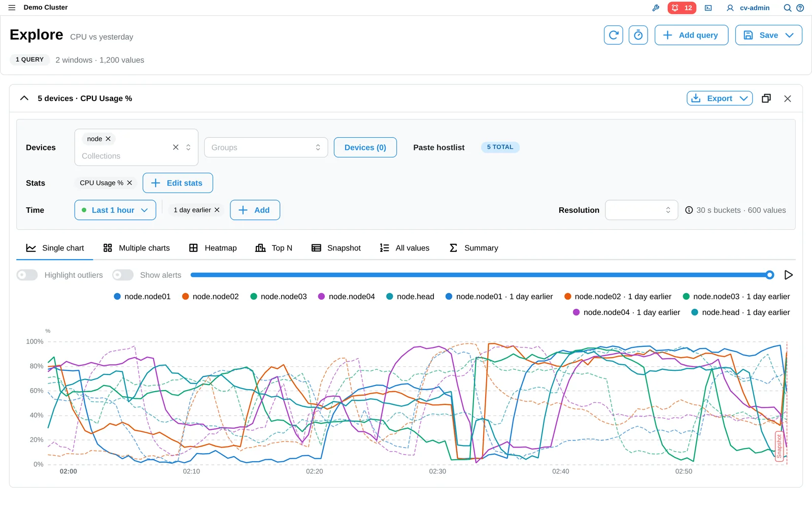Click the search magnifier icon

point(788,8)
